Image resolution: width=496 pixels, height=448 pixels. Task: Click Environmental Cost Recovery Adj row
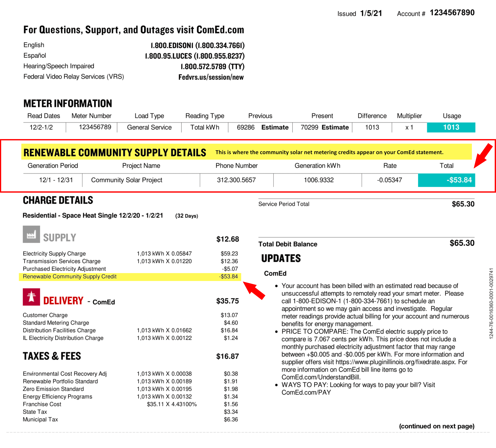point(130,374)
